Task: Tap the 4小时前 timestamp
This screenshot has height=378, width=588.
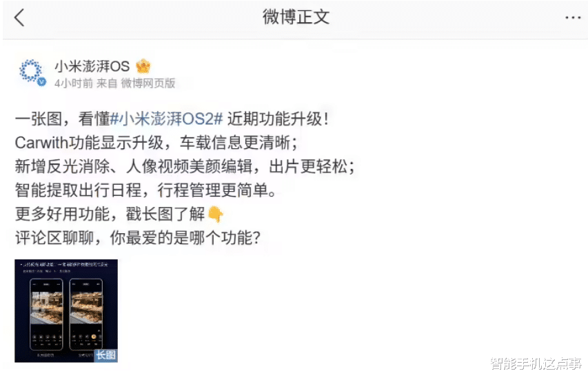Action: 74,83
